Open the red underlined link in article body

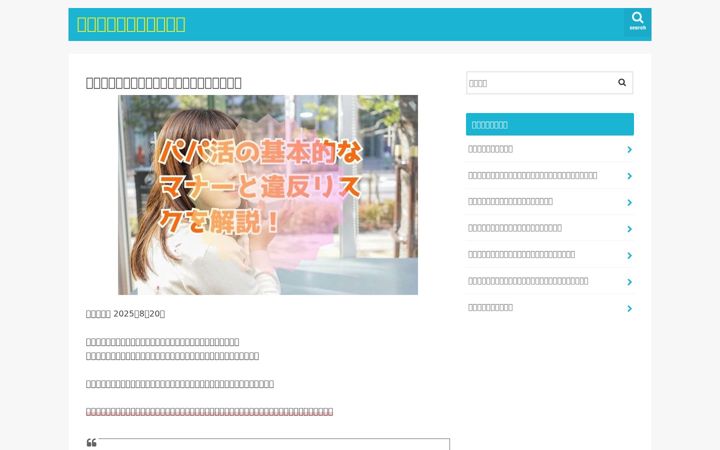[x=209, y=411]
